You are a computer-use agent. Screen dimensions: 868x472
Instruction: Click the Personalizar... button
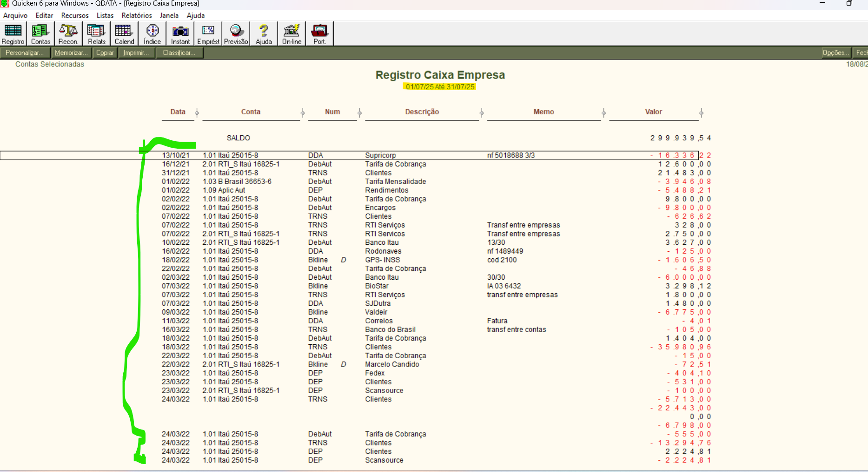coord(25,53)
